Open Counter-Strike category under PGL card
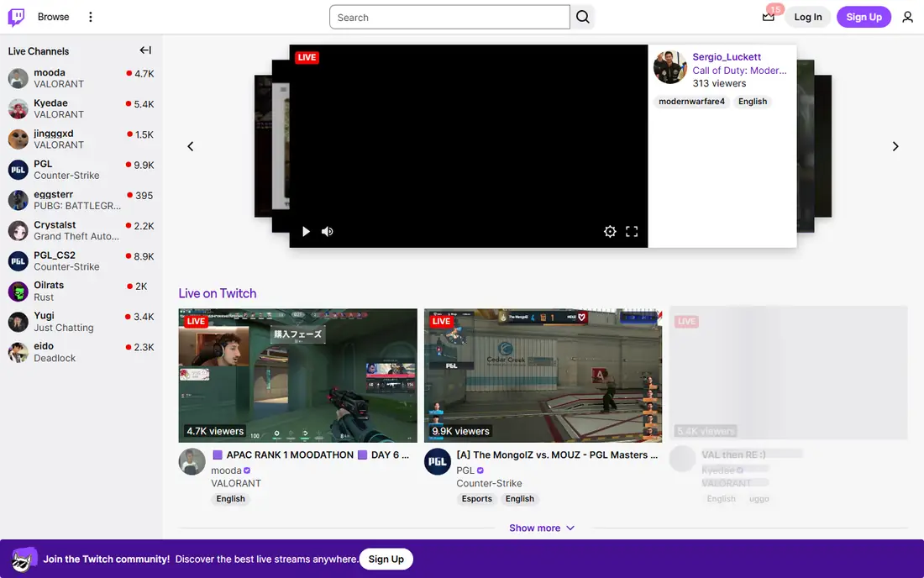 tap(489, 483)
